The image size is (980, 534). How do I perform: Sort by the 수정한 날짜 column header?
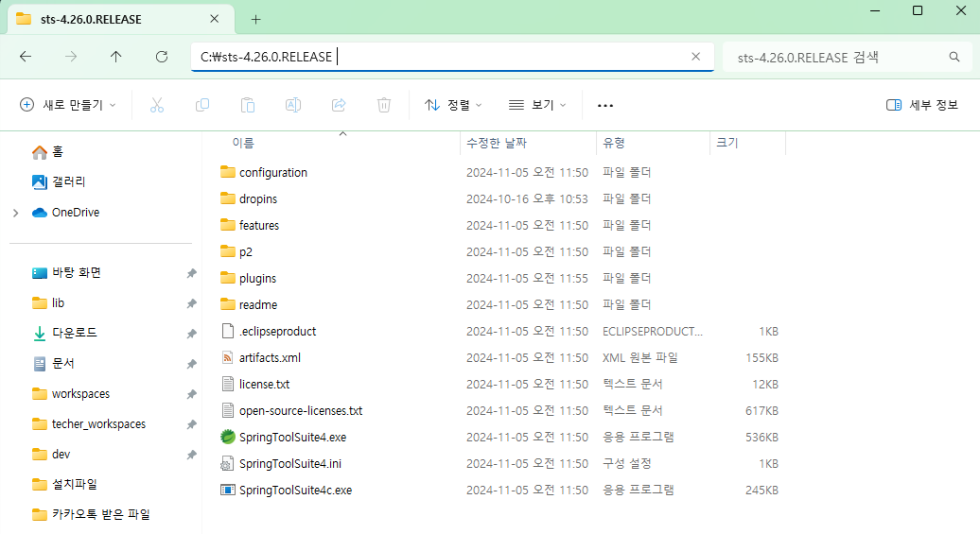[x=497, y=143]
